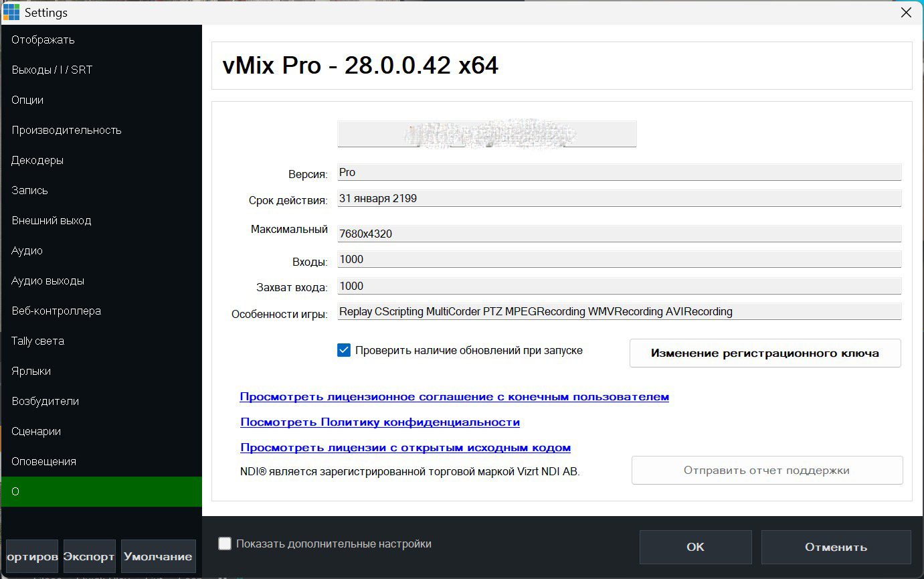Select Tally света in the sidebar
The image size is (924, 579).
point(37,341)
